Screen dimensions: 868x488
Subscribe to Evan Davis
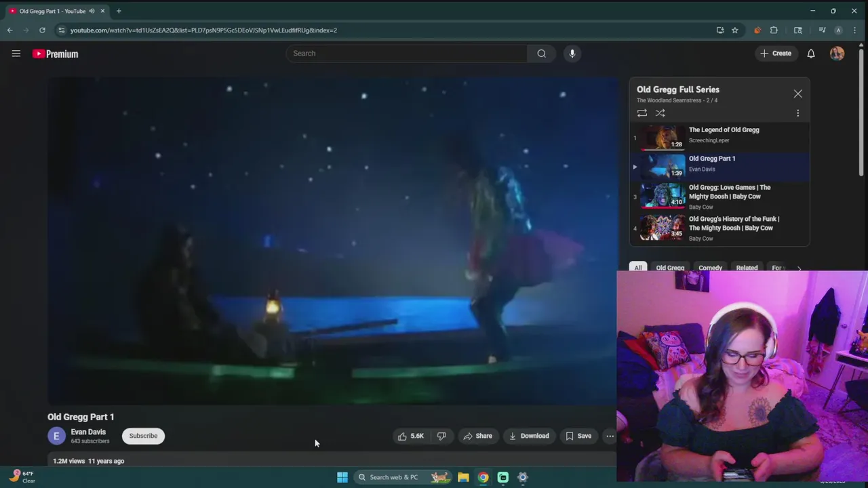143,436
